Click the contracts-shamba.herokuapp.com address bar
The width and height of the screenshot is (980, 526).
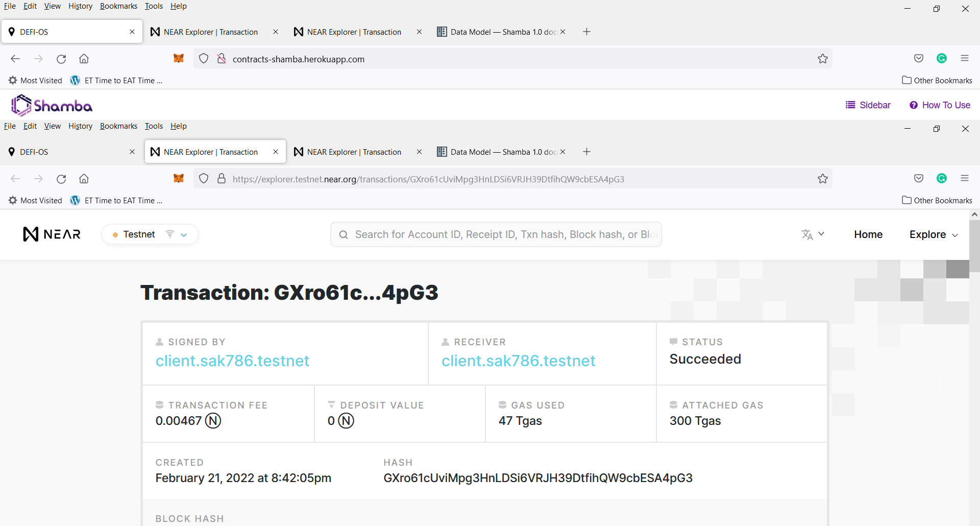point(513,59)
